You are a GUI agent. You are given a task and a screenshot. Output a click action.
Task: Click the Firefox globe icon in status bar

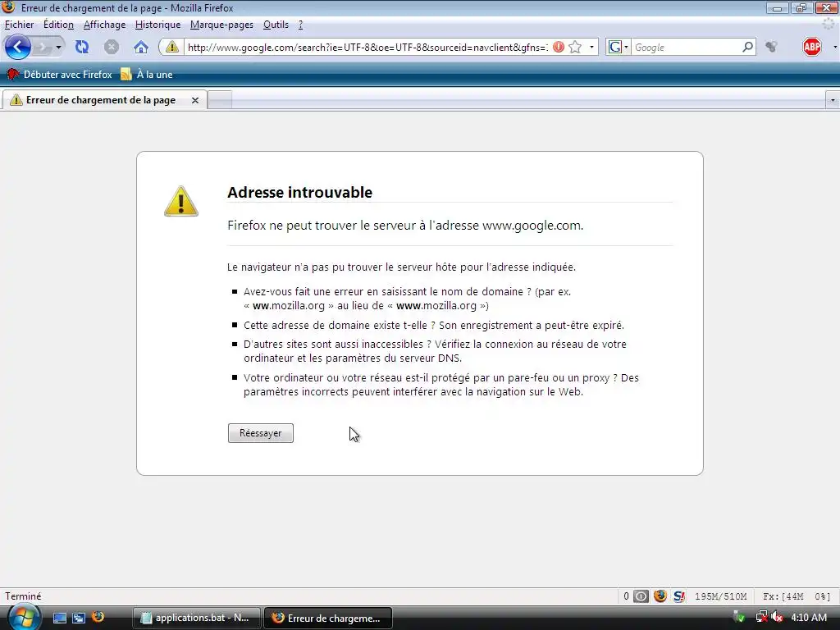click(660, 596)
